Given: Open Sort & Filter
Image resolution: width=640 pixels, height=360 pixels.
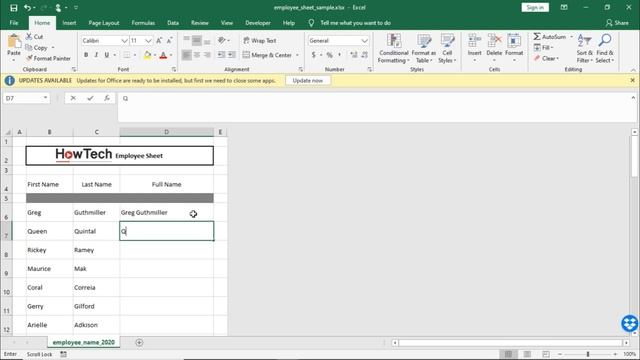Looking at the screenshot, I should [584, 49].
